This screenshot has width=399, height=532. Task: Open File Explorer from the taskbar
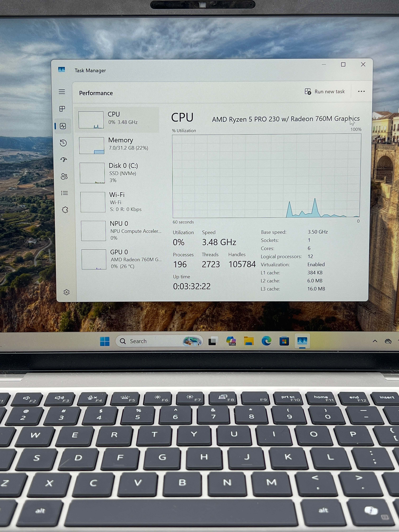point(249,341)
